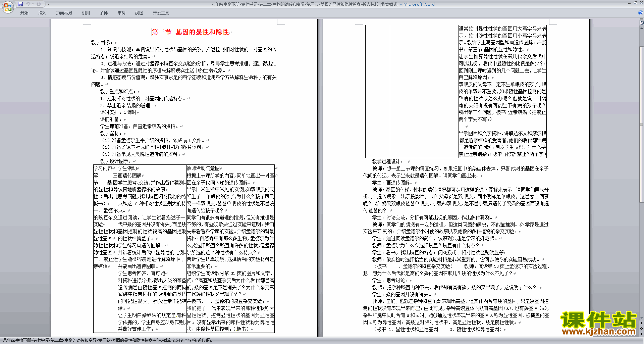
Task: Open the 审阅 ribbon tab
Action: click(x=121, y=13)
